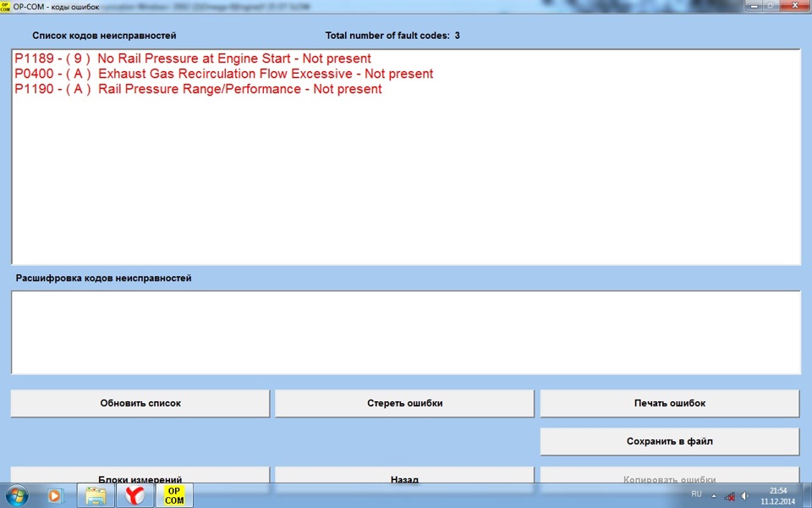Click Total number of fault codes label
812x508 pixels.
(392, 36)
